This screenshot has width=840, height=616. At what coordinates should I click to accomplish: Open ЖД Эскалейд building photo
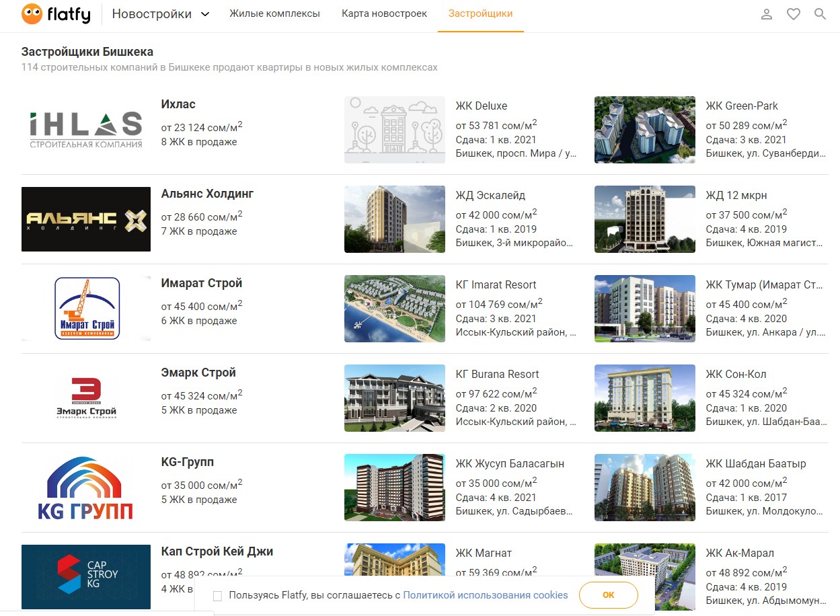tap(395, 219)
